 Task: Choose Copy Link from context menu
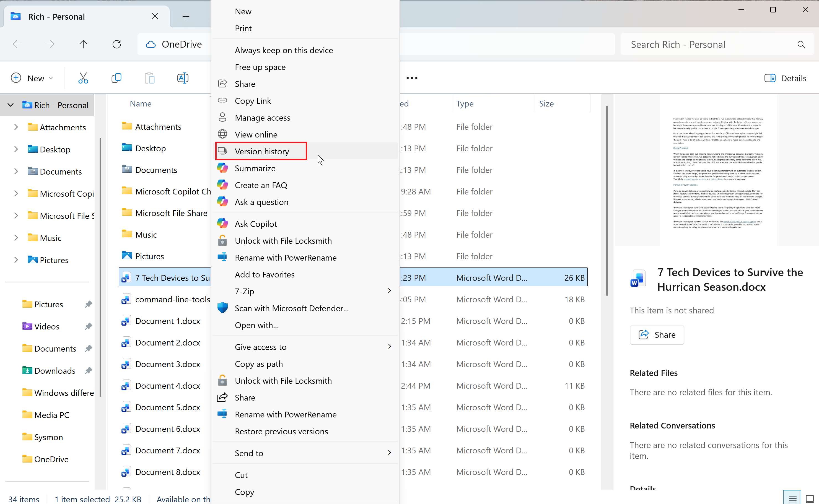pyautogui.click(x=305, y=101)
